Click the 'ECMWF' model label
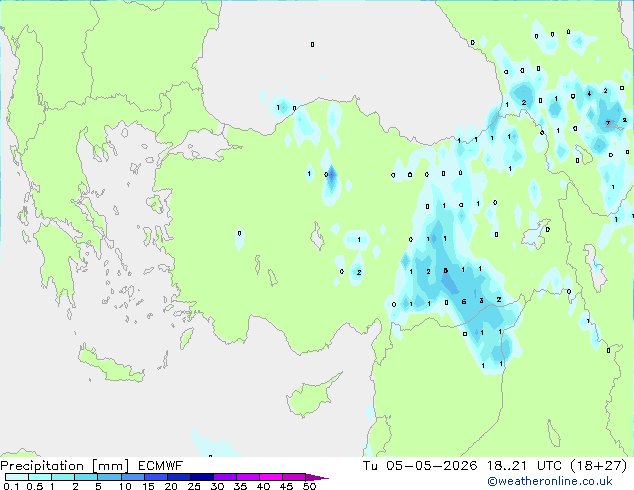Screen dimensions: 634x490 coord(160,466)
